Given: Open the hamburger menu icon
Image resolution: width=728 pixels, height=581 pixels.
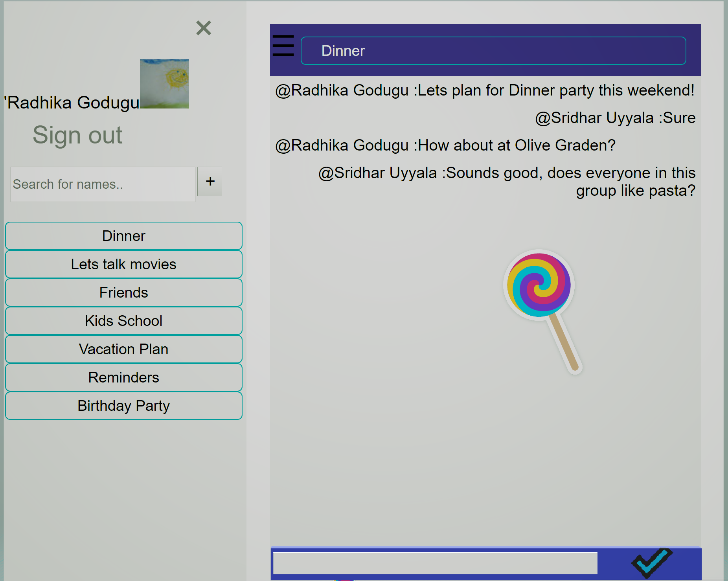Looking at the screenshot, I should pos(283,46).
